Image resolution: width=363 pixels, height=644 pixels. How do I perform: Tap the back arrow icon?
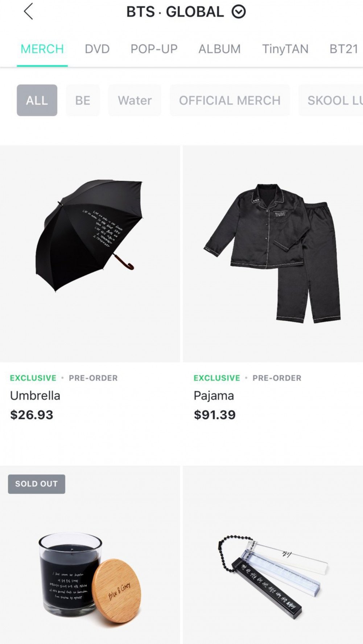point(29,11)
